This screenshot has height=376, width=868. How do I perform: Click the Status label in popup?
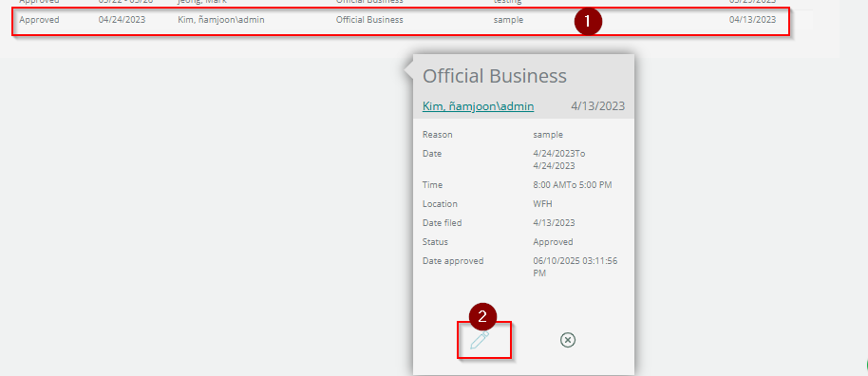[x=435, y=242]
